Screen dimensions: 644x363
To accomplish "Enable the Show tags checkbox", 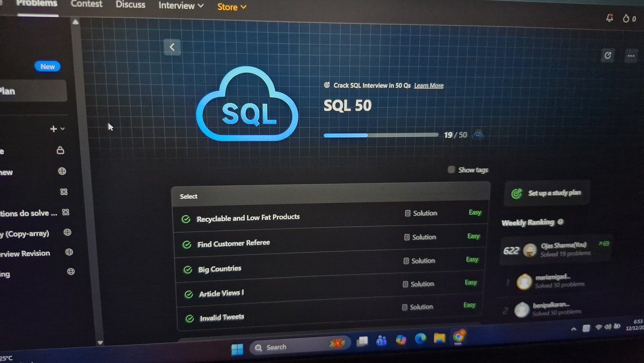I will point(451,170).
